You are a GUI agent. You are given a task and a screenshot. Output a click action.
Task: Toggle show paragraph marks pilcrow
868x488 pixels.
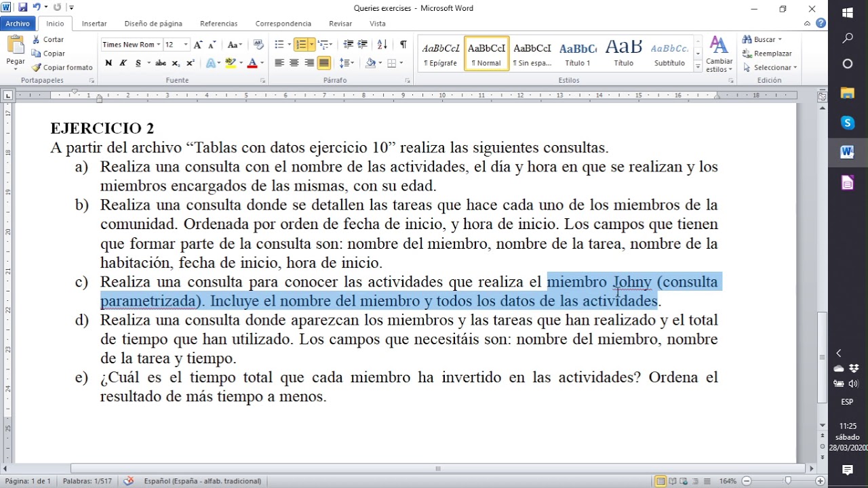[403, 45]
